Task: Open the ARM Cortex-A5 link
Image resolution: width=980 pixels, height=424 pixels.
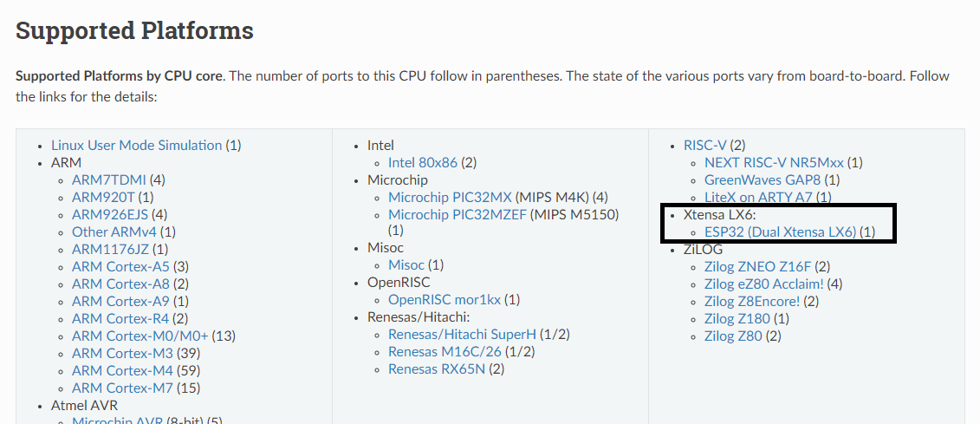Action: [120, 266]
